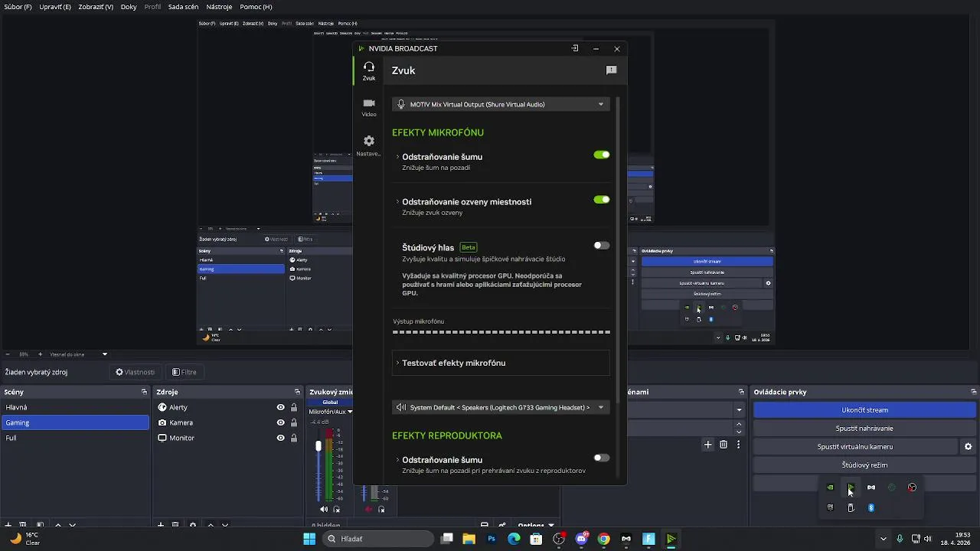The height and width of the screenshot is (551, 980).
Task: Click the feedback icon next to Zvuk heading
Action: point(611,70)
